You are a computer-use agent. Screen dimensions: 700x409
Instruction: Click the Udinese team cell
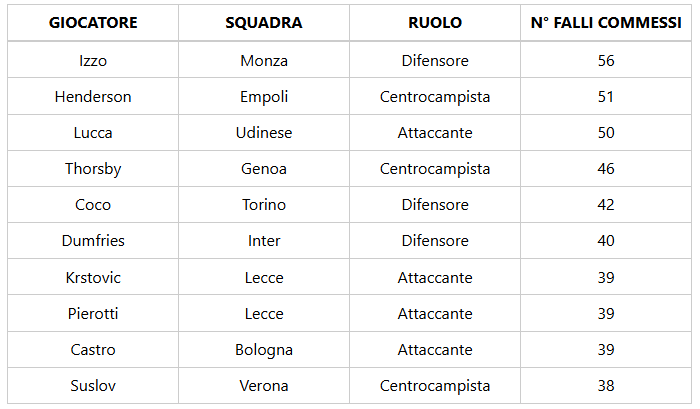coord(264,133)
